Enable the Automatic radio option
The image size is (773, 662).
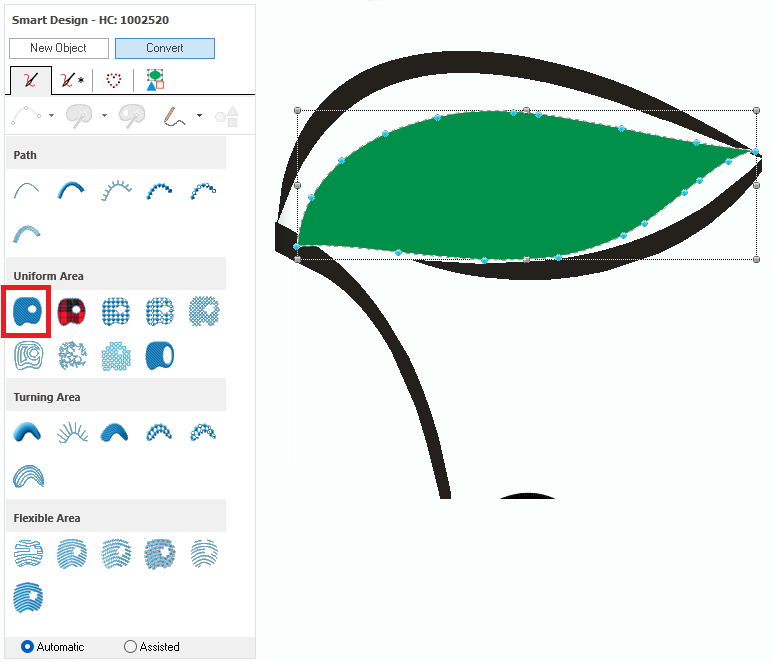click(27, 647)
